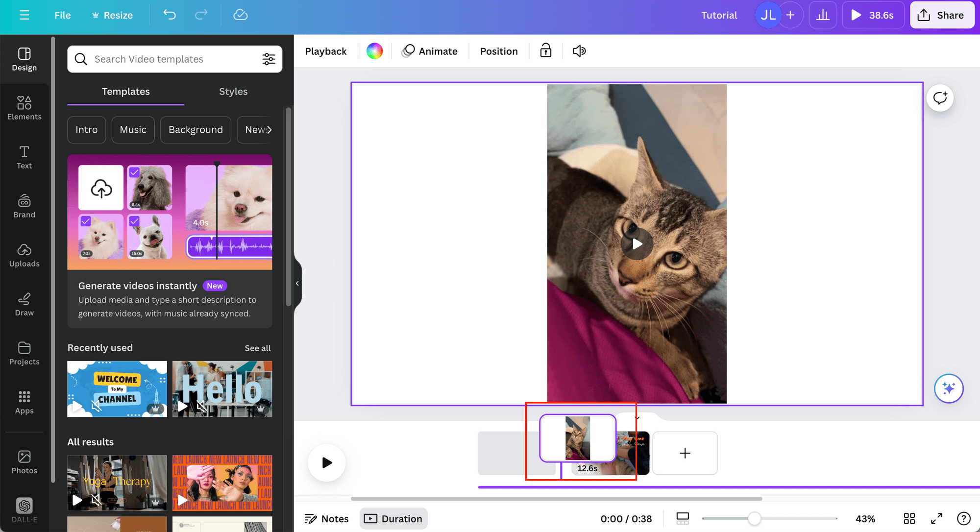The height and width of the screenshot is (532, 980).
Task: Add a new page with plus
Action: click(685, 453)
